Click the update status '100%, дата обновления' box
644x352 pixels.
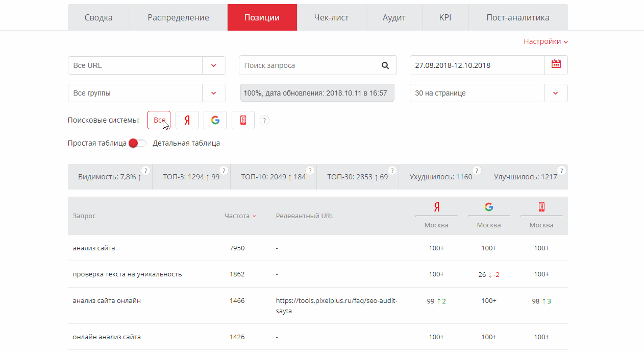(317, 93)
